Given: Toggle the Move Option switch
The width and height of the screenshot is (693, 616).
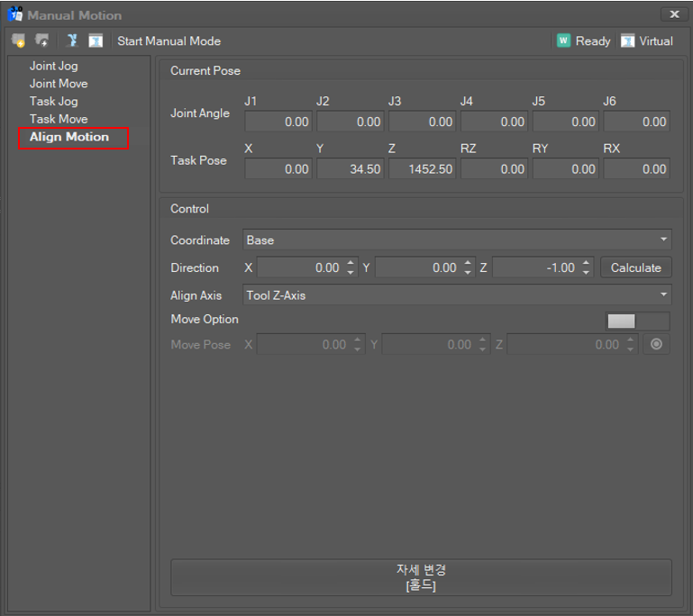Looking at the screenshot, I should click(637, 322).
